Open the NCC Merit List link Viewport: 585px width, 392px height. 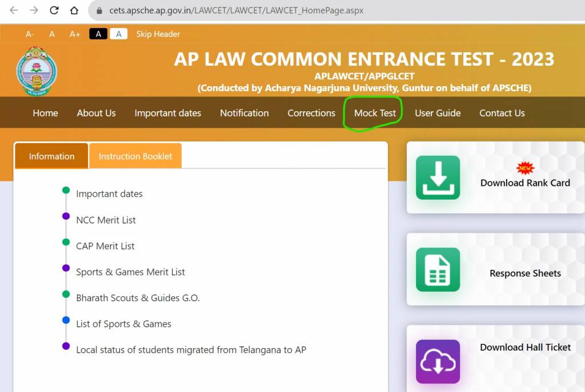106,220
